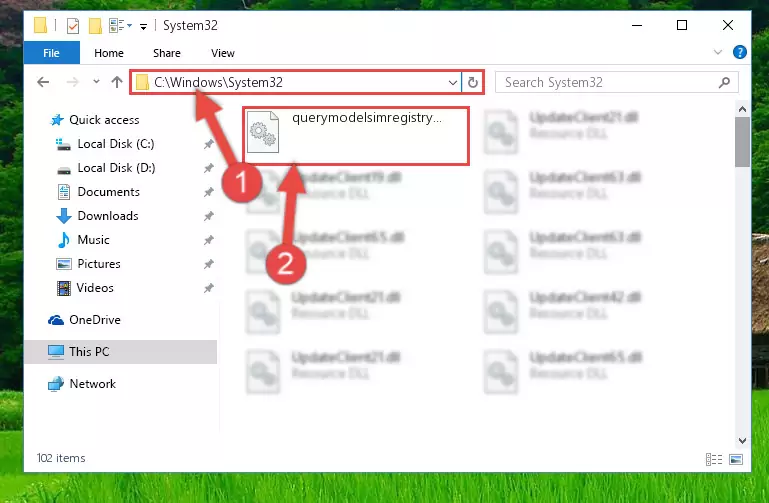Screen dimensions: 769x503
Task: Click the file list scroll down arrow
Action: (x=742, y=441)
